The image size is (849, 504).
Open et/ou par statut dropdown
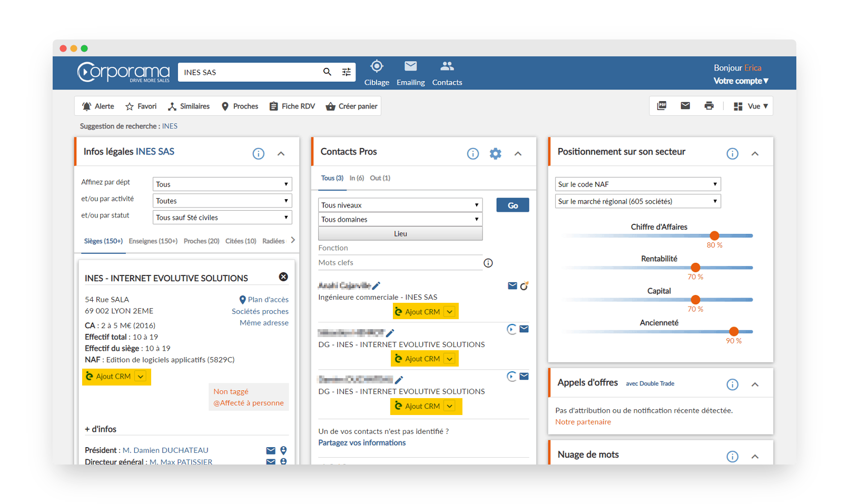(222, 218)
